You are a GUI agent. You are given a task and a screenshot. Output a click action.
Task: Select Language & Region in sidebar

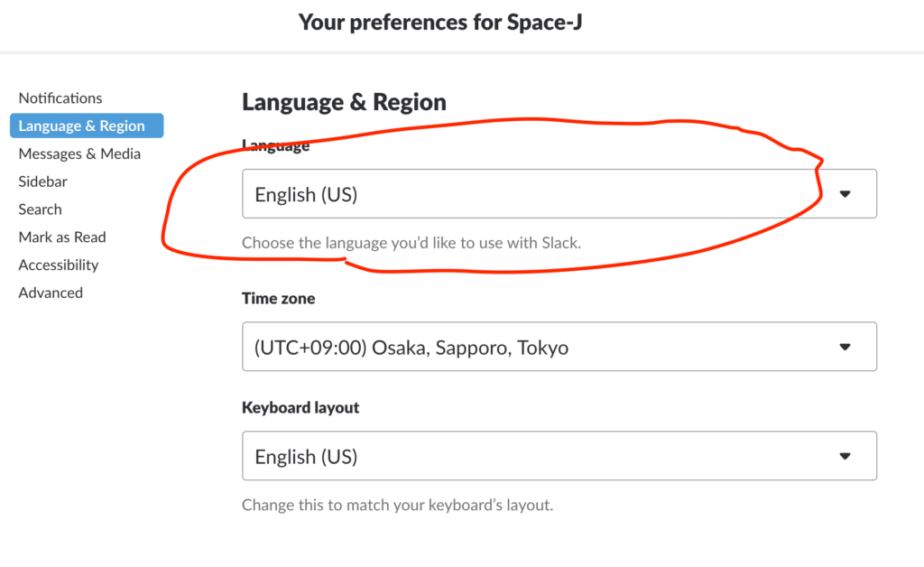click(87, 125)
